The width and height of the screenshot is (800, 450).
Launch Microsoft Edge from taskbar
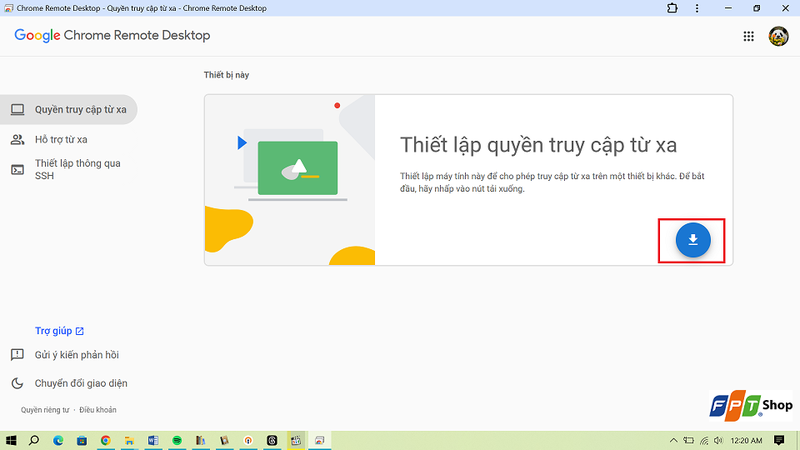pos(58,440)
